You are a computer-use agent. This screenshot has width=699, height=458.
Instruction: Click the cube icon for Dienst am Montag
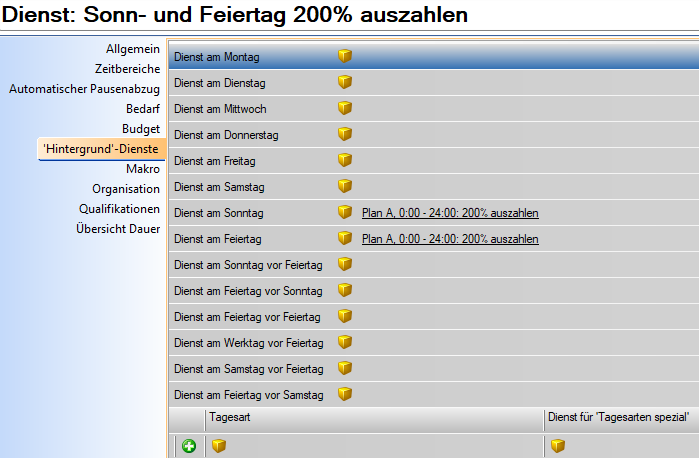345,56
